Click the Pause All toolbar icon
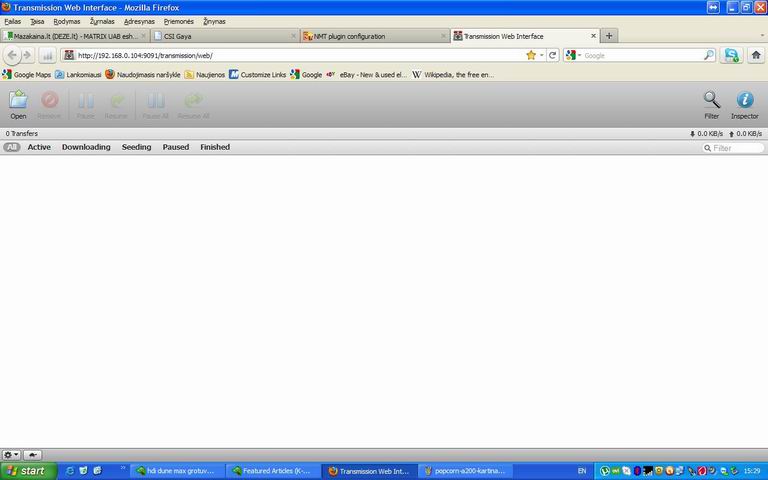The height and width of the screenshot is (480, 768). click(x=155, y=104)
